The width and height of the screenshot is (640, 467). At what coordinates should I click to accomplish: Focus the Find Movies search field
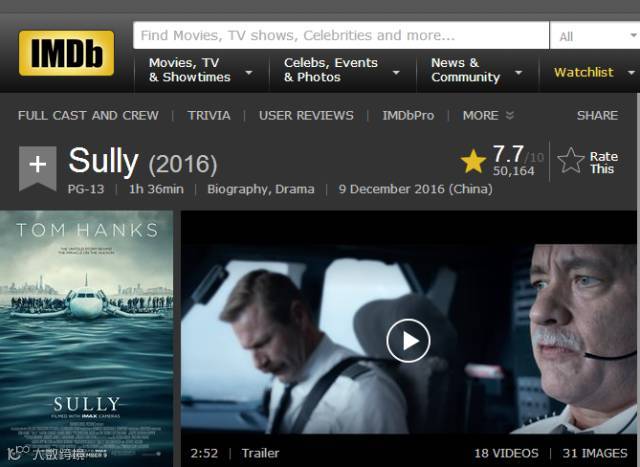point(341,36)
